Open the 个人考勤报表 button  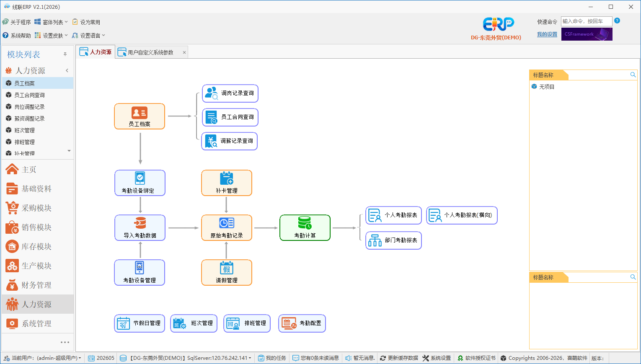393,215
